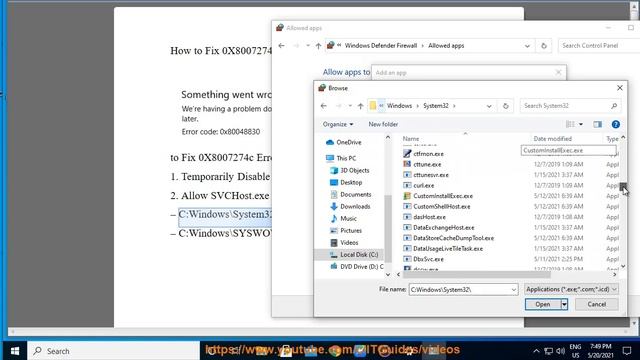Screen dimensions: 640x360
Task: Select the DataExchangeHost.exe file
Action: [x=439, y=227]
